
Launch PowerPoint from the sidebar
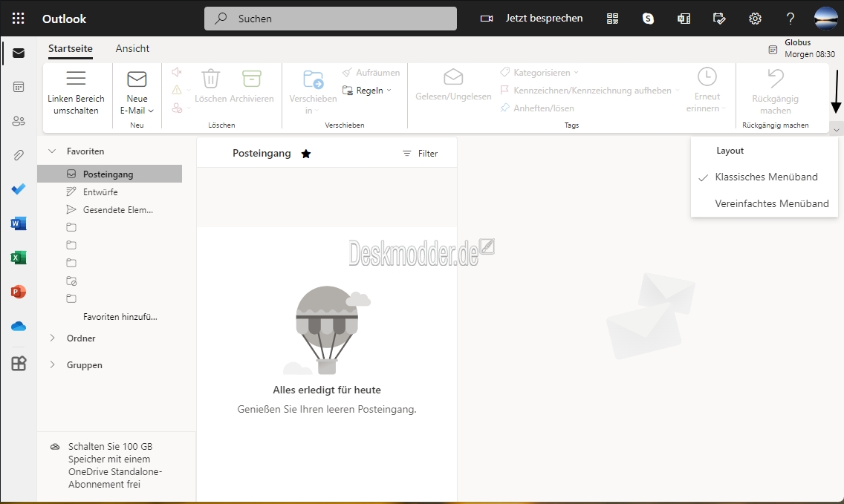pos(19,292)
